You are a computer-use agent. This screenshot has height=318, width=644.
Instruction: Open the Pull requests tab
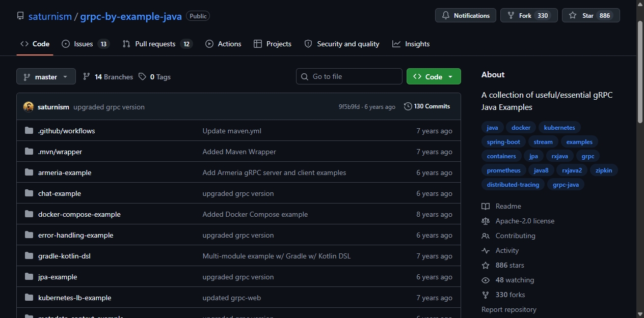pos(157,44)
